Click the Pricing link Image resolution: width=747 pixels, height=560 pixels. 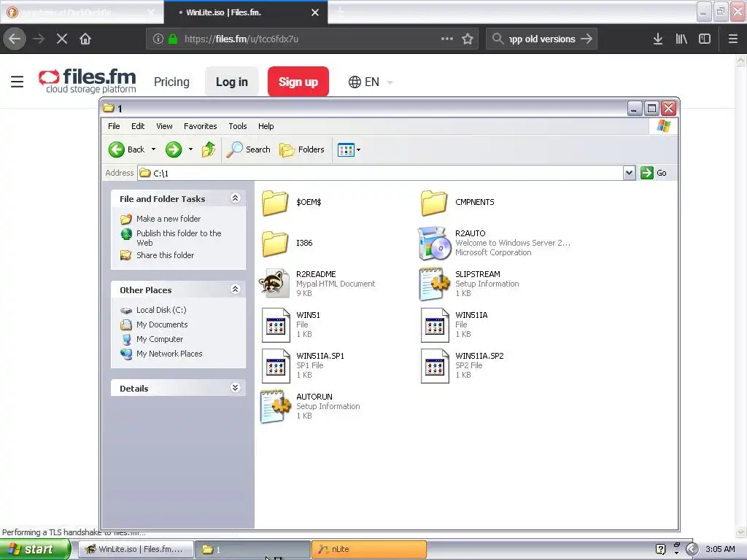171,82
